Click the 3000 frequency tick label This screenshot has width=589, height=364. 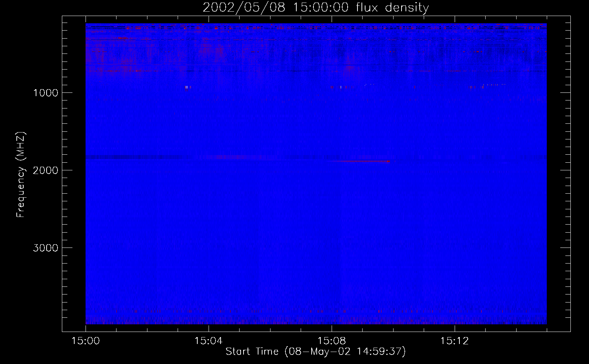[x=46, y=248]
